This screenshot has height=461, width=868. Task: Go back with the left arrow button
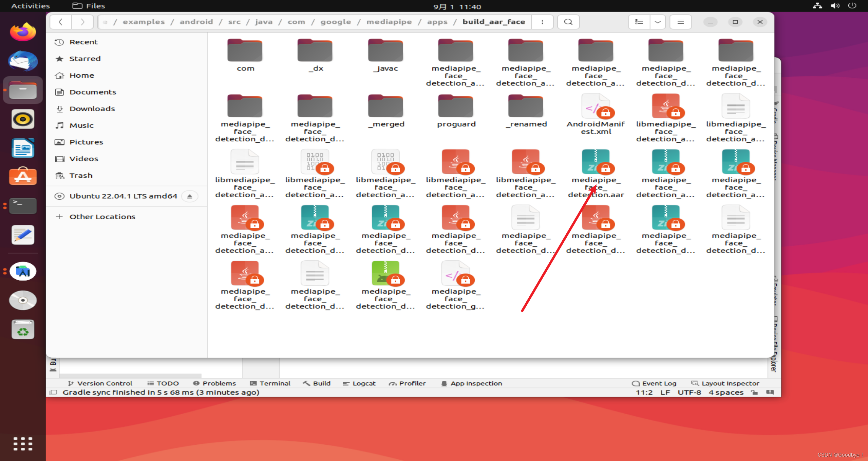pos(61,22)
